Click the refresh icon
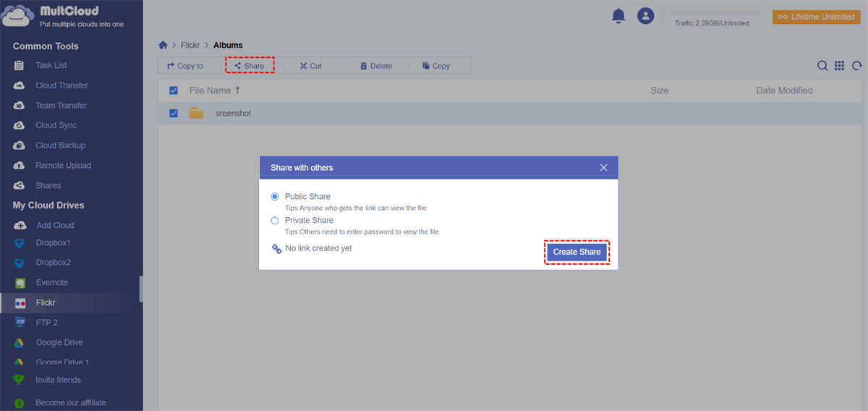Image resolution: width=868 pixels, height=411 pixels. 856,66
